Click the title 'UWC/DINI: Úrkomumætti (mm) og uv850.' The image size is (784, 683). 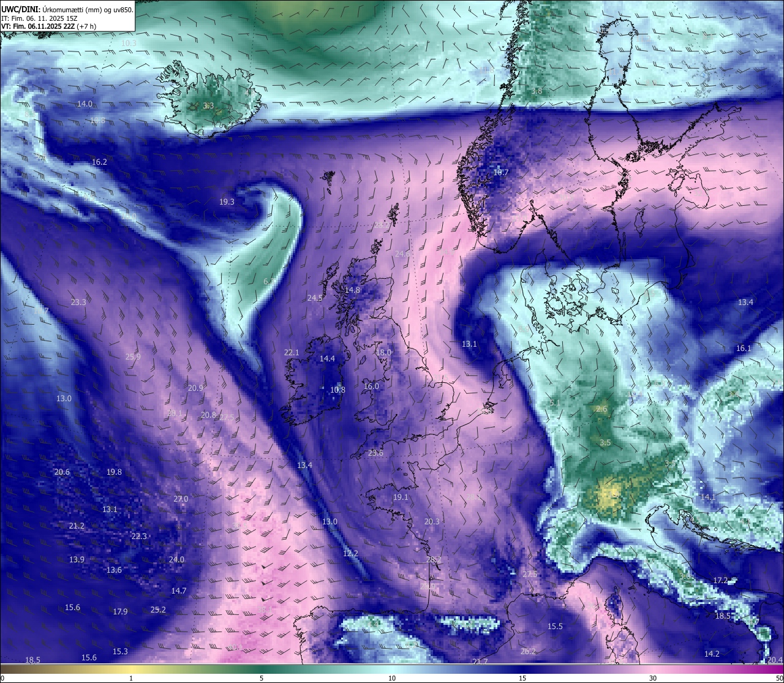pyautogui.click(x=67, y=9)
